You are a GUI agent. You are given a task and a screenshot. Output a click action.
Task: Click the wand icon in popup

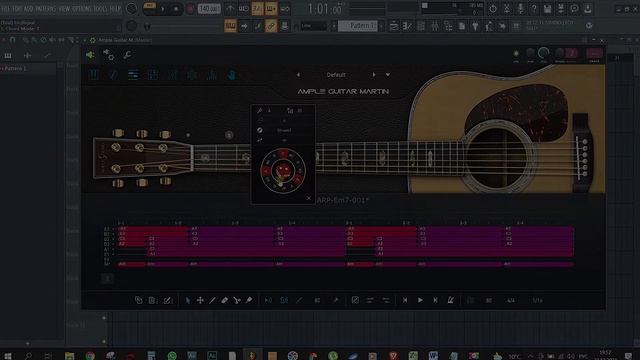(x=259, y=111)
